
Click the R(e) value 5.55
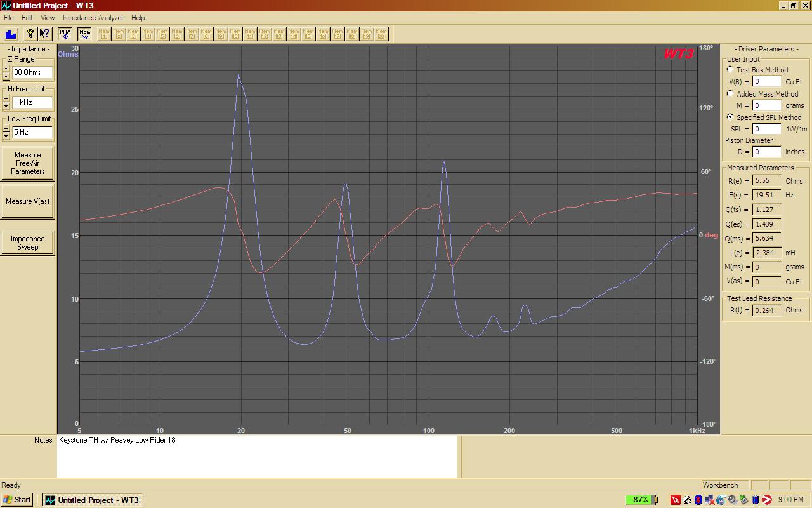pos(767,181)
